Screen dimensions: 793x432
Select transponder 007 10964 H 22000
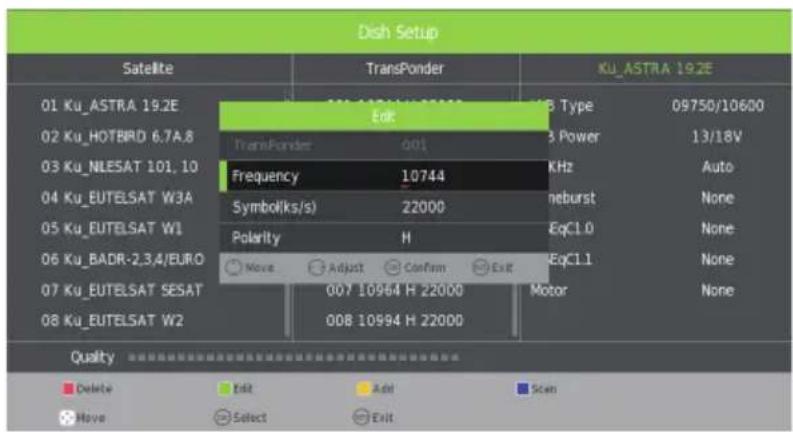click(394, 290)
